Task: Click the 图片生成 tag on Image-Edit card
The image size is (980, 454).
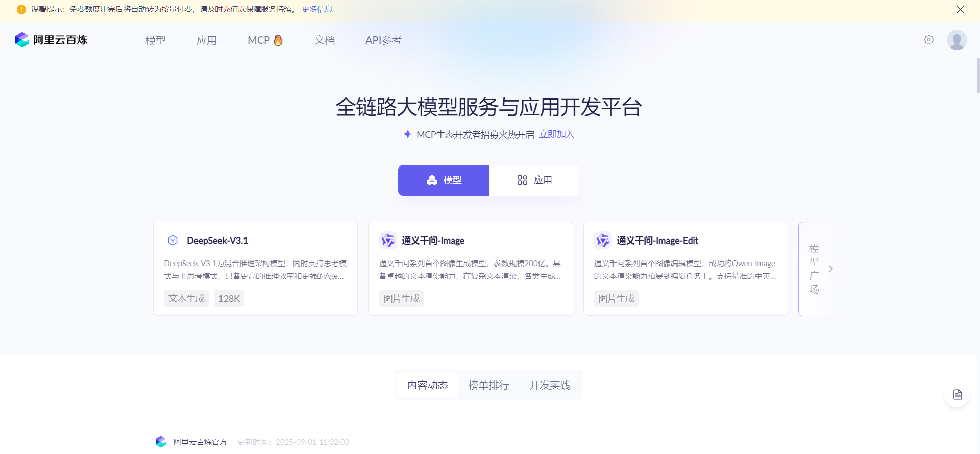Action: point(616,299)
